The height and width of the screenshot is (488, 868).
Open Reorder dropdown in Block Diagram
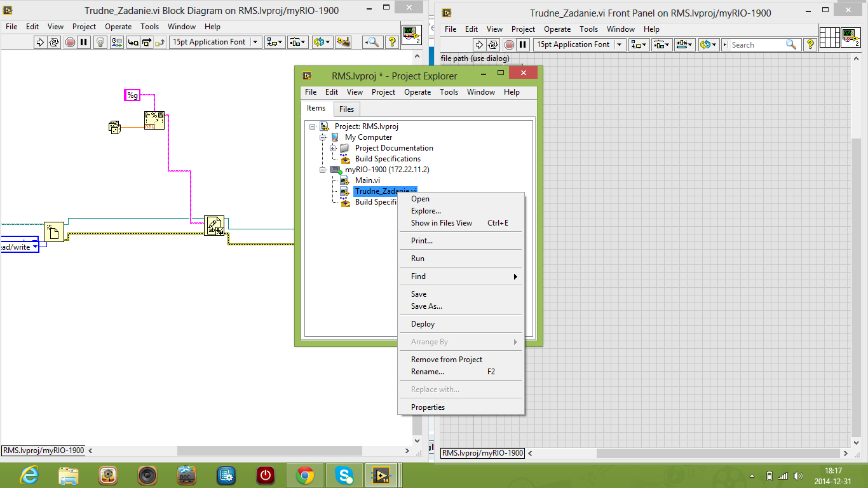click(322, 42)
